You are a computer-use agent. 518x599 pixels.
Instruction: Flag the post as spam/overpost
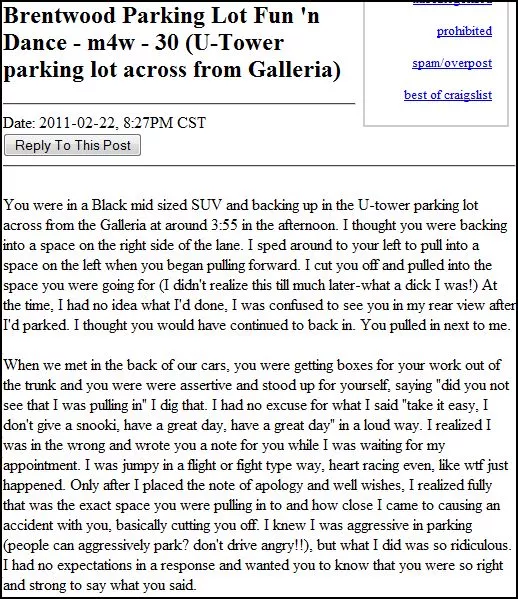(452, 63)
